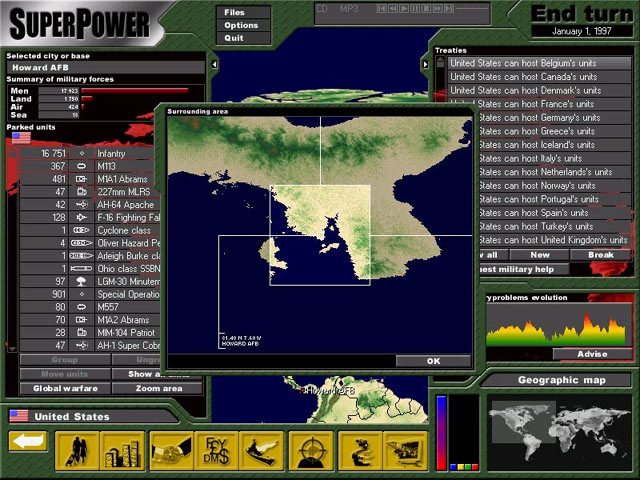This screenshot has height=480, width=640.
Task: Click the End turn button
Action: tap(581, 14)
